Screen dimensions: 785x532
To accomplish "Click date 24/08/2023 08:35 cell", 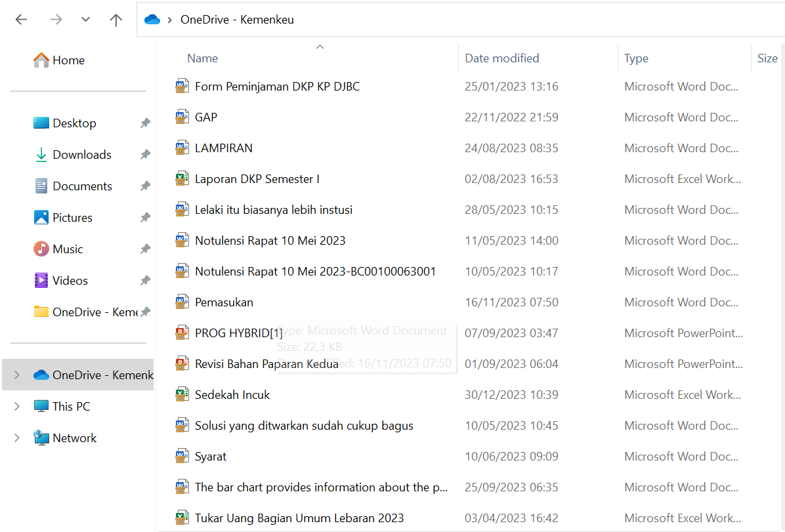I will click(x=511, y=148).
